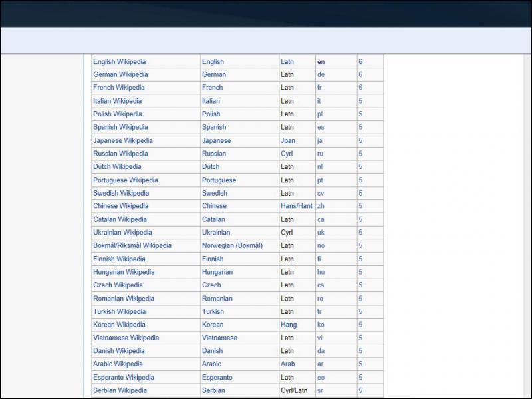
Task: Click the 6 value in English row
Action: (360, 61)
